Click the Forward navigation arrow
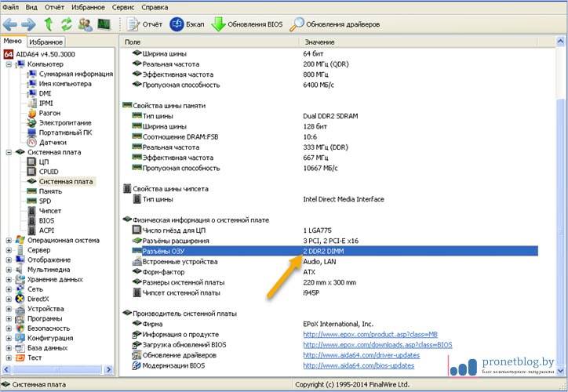 pos(28,24)
